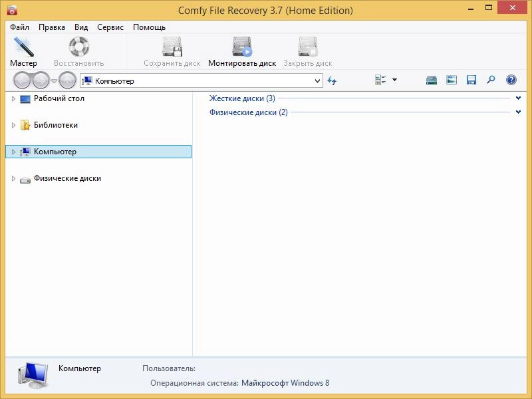The height and width of the screenshot is (399, 532).
Task: Click the Жесткие диски (3) group header
Action: pyautogui.click(x=242, y=98)
